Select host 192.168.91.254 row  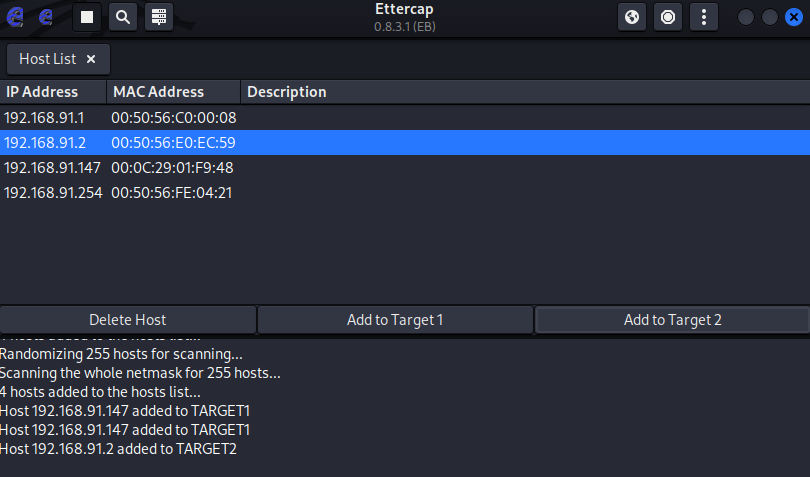pos(119,192)
